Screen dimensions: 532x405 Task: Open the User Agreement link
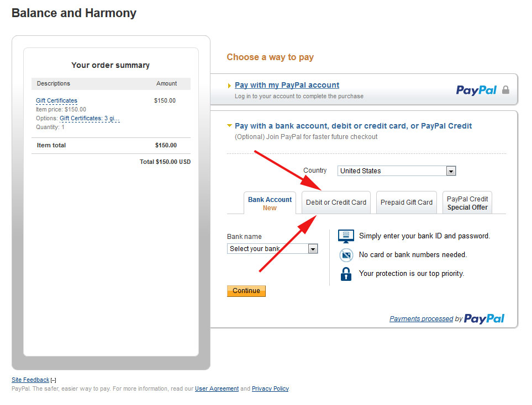point(217,388)
